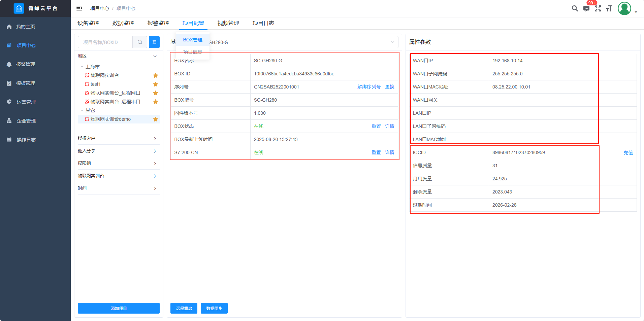Click the user avatar icon
The image size is (644, 321).
pyautogui.click(x=624, y=8)
